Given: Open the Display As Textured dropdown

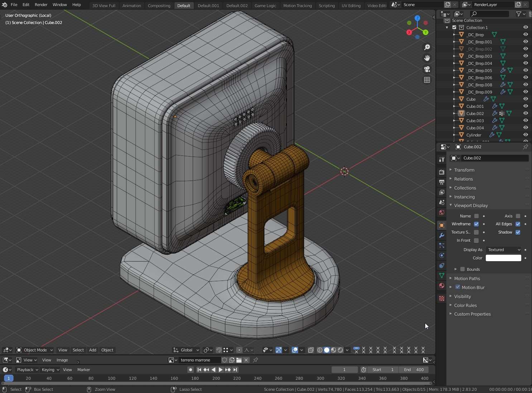Looking at the screenshot, I should pyautogui.click(x=503, y=250).
